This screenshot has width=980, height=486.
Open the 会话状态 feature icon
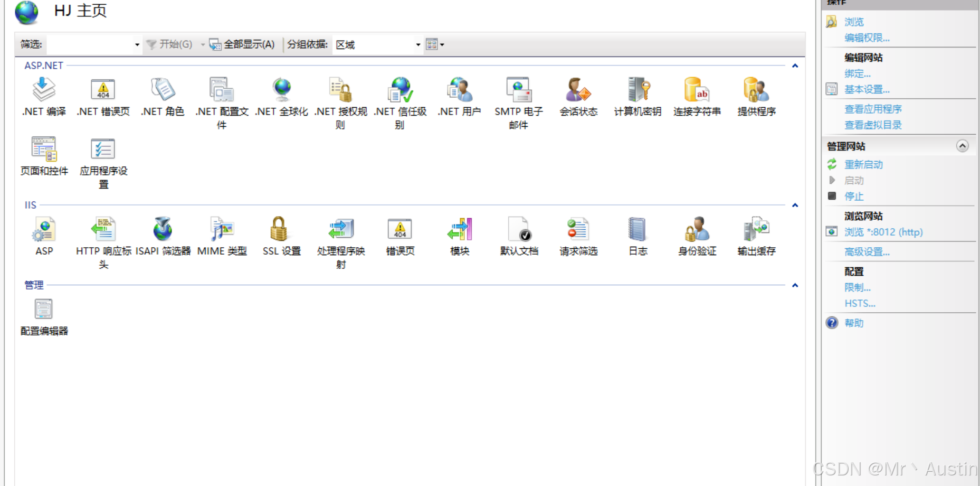pos(578,90)
